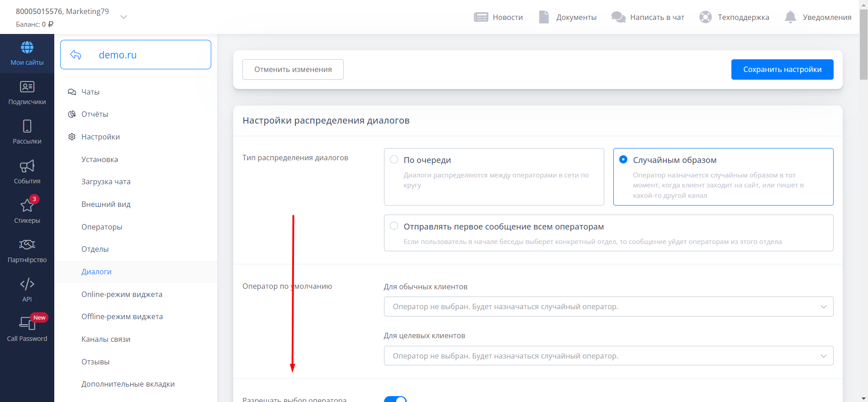Open operator dropdown for обычных клиентов
Image resolution: width=868 pixels, height=402 pixels.
pyautogui.click(x=608, y=306)
